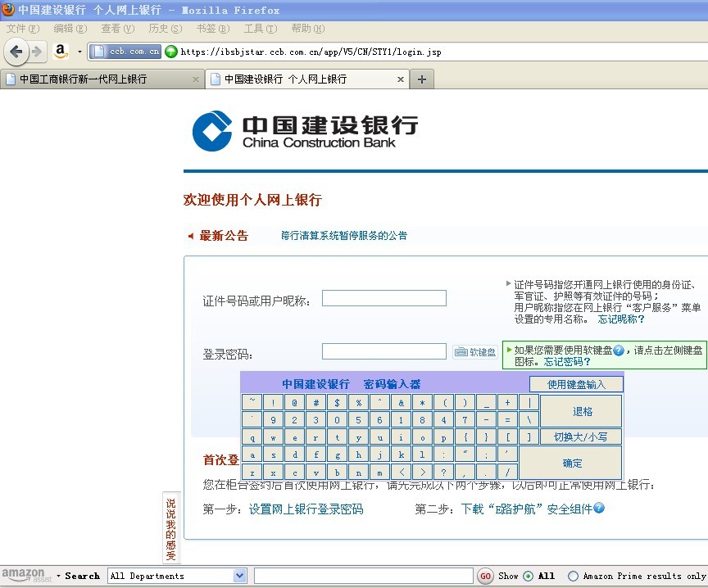The width and height of the screenshot is (708, 588).
Task: Click the + key on the password keypad
Action: [507, 402]
